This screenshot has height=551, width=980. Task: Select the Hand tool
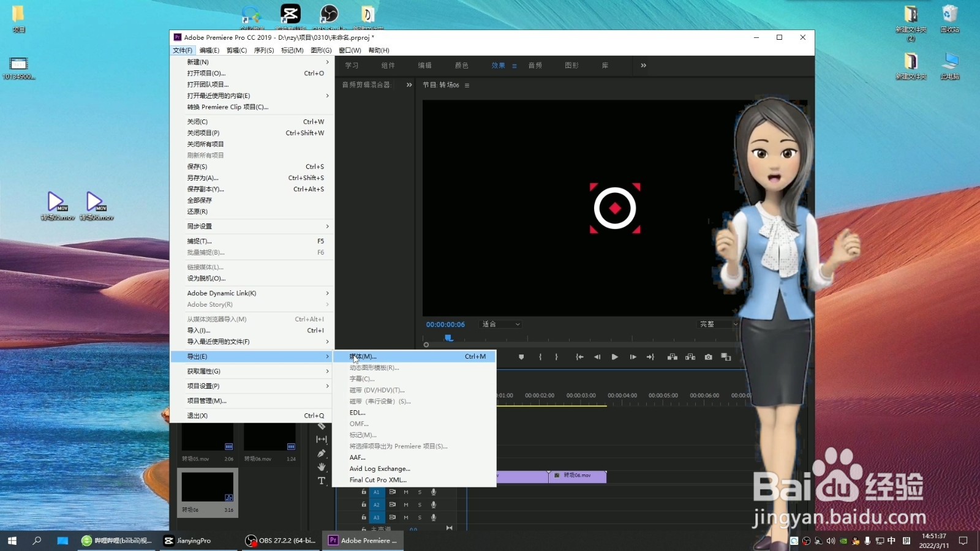click(x=322, y=467)
